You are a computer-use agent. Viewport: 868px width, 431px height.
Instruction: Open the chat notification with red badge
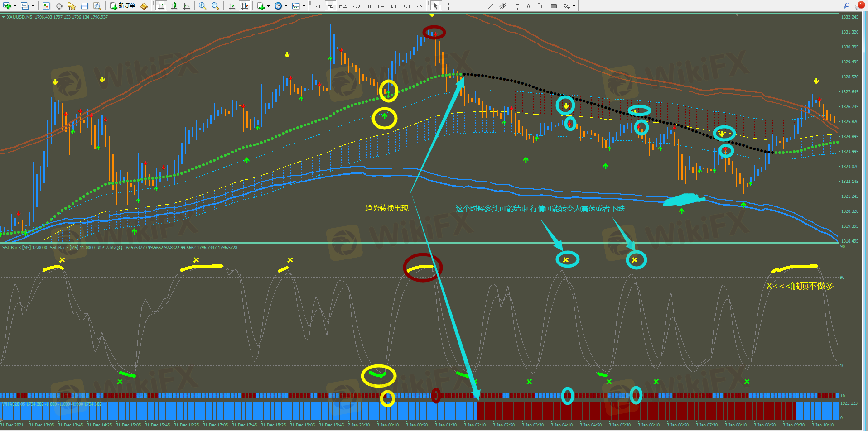click(x=859, y=5)
